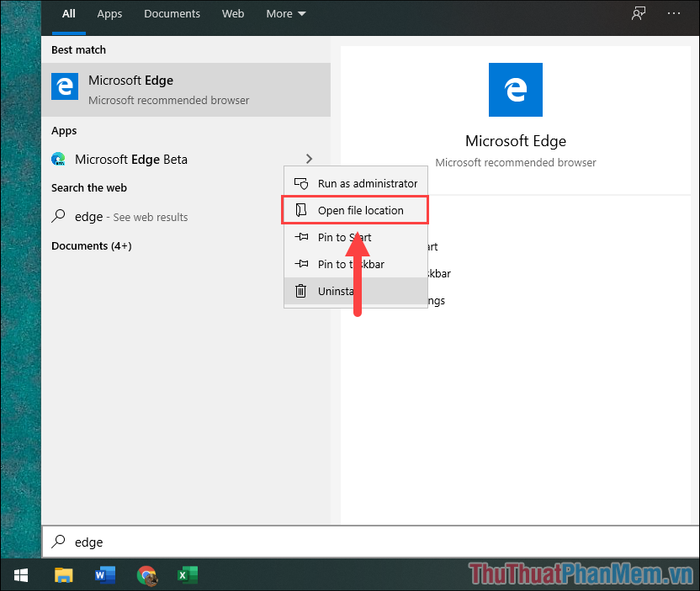The width and height of the screenshot is (700, 591).
Task: Click the Microsoft Edge Beta result text
Action: 131,159
